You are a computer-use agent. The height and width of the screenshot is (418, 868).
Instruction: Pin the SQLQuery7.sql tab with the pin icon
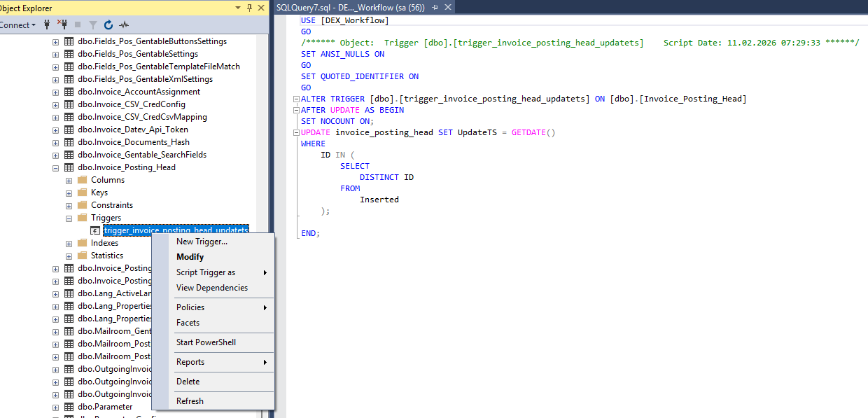click(435, 7)
